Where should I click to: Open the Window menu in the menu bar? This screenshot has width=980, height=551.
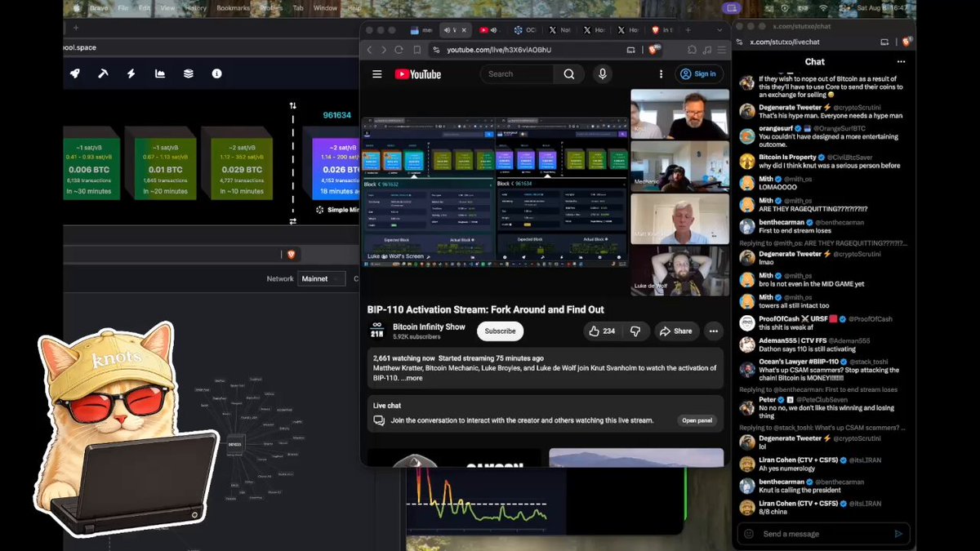click(325, 8)
